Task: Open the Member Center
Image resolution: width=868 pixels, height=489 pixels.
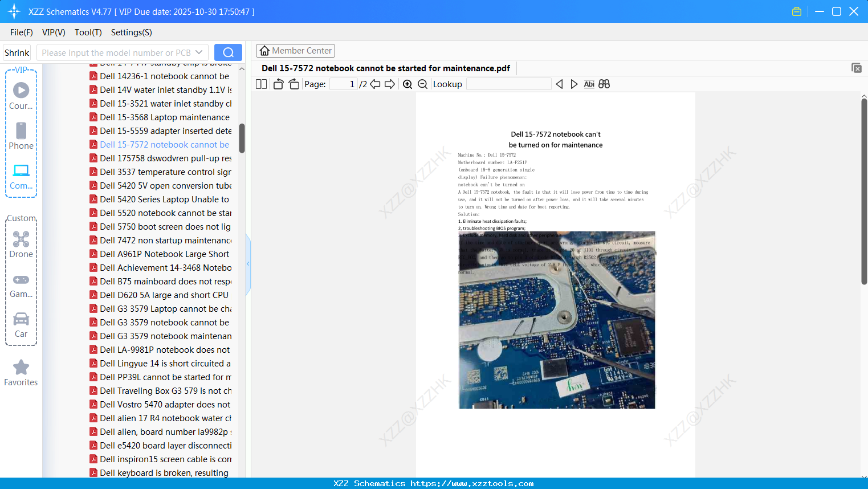Action: (x=295, y=51)
